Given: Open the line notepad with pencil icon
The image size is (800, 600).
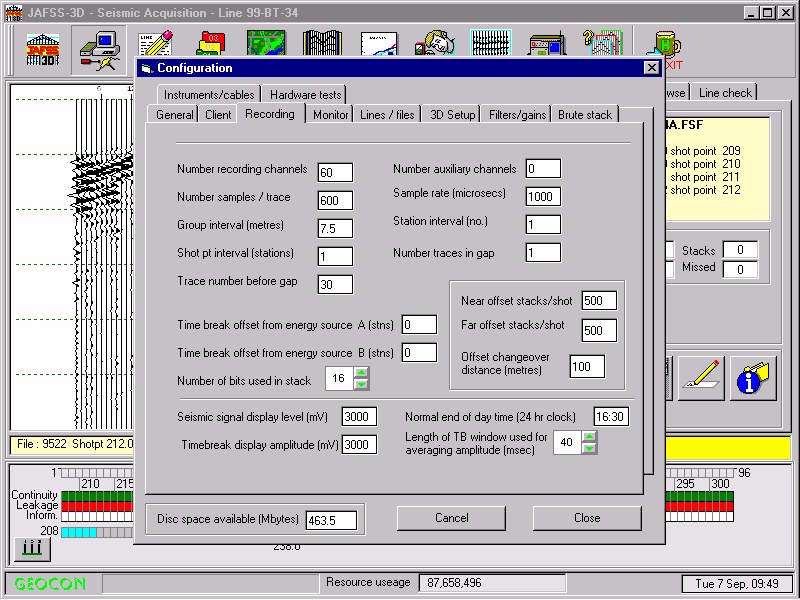Looking at the screenshot, I should pyautogui.click(x=156, y=43).
